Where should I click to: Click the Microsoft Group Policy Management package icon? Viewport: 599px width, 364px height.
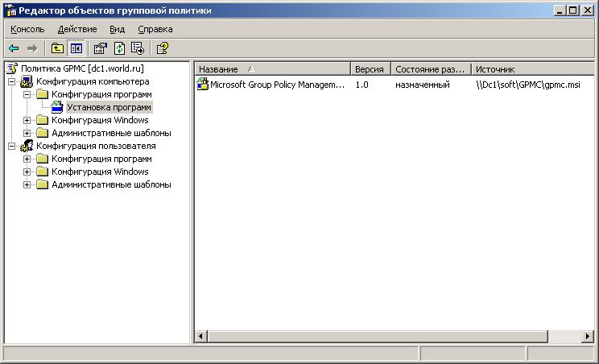pyautogui.click(x=202, y=84)
